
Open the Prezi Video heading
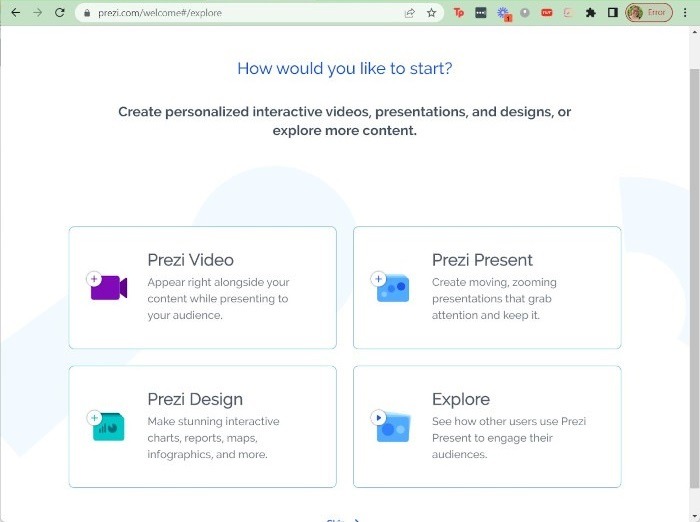(191, 260)
